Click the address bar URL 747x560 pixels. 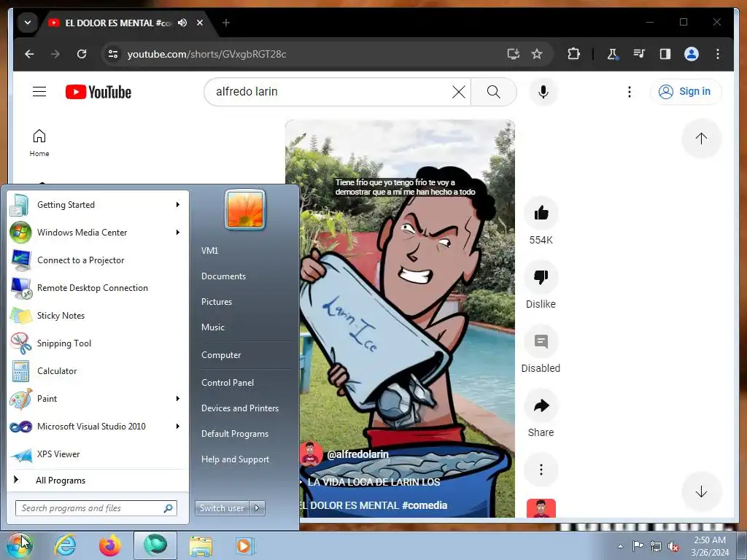click(x=206, y=54)
